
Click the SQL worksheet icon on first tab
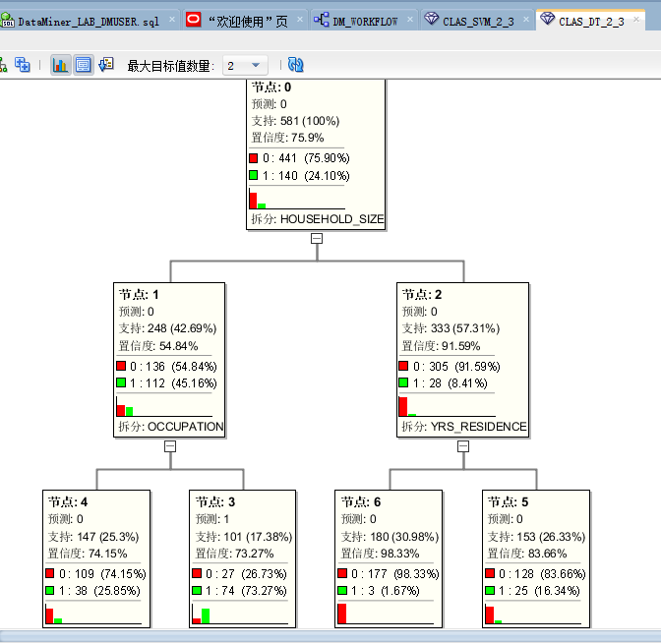pos(7,20)
